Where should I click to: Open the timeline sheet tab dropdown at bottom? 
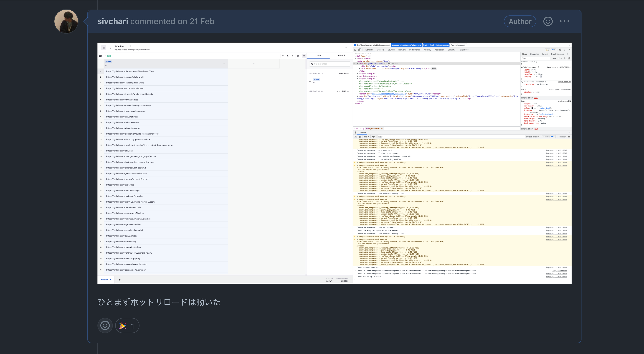pyautogui.click(x=110, y=280)
